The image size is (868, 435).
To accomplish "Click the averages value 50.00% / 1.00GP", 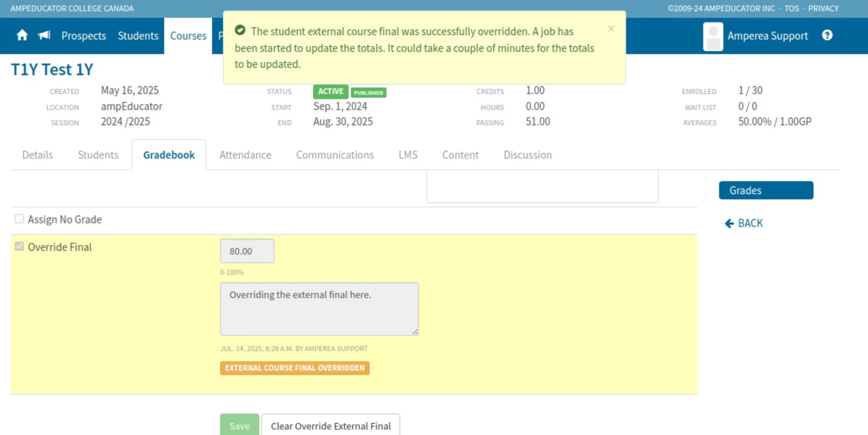I will coord(775,121).
